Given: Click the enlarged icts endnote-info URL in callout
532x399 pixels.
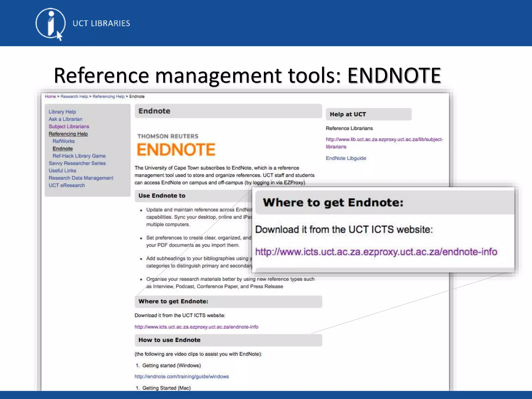Looking at the screenshot, I should click(376, 252).
